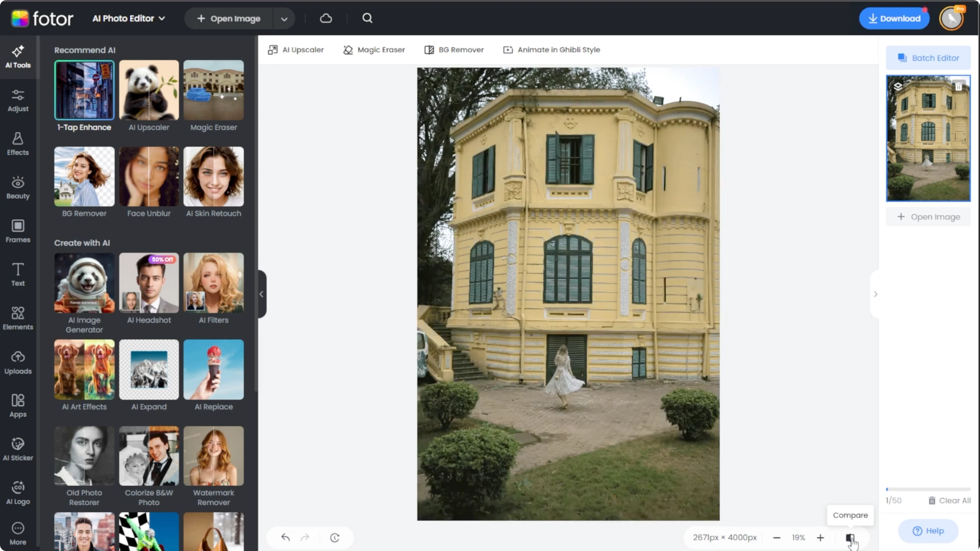Open the Frames panel
The width and height of the screenshot is (980, 551).
pyautogui.click(x=18, y=231)
